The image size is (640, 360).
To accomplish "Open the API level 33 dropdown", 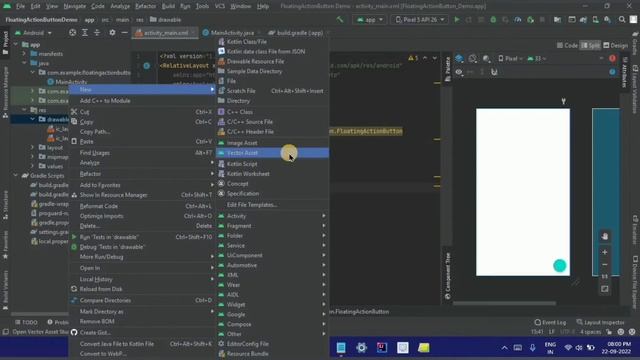I will point(536,59).
